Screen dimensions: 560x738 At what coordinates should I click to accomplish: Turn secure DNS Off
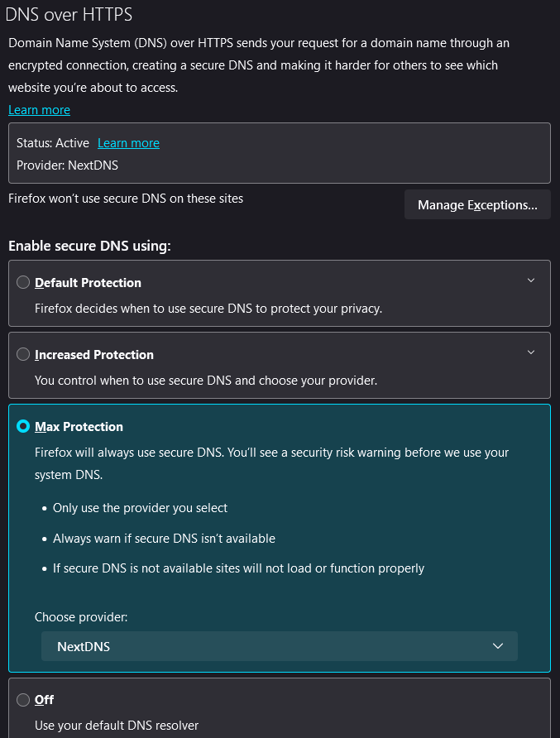coord(23,700)
